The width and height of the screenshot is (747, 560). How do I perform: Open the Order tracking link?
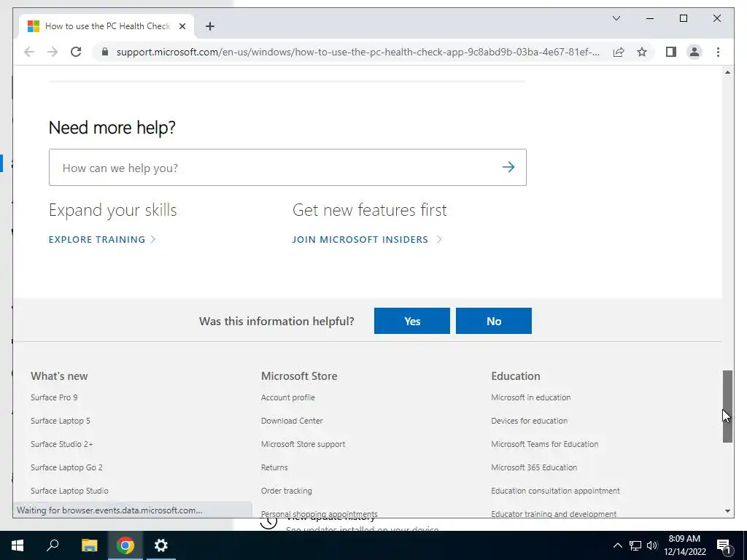tap(286, 491)
